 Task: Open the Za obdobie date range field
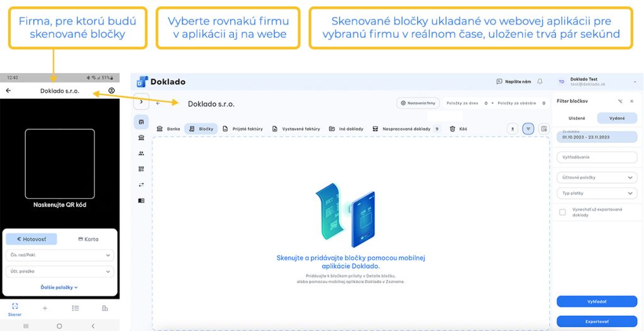point(597,137)
